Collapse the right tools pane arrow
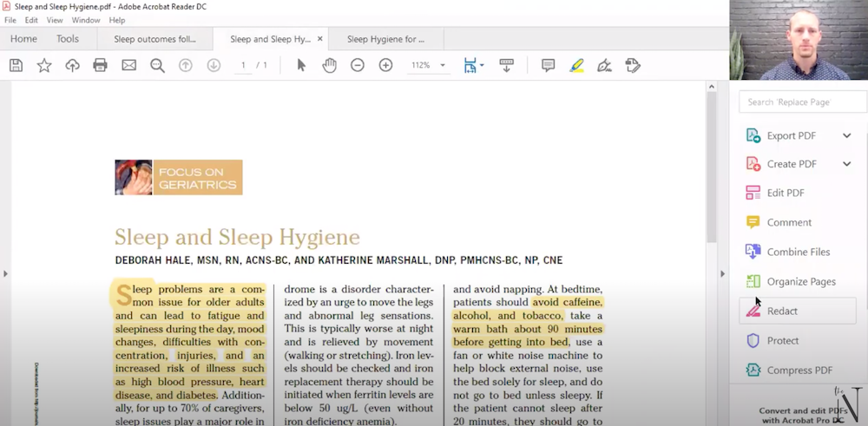868x426 pixels. pos(722,273)
